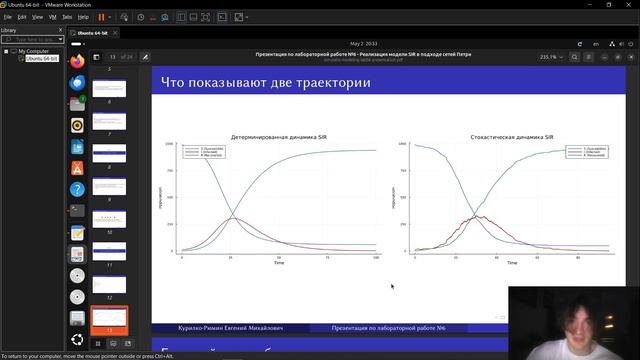Image resolution: width=640 pixels, height=360 pixels.
Task: Open the dropdown arrow beside the stretch icon
Action: click(247, 17)
